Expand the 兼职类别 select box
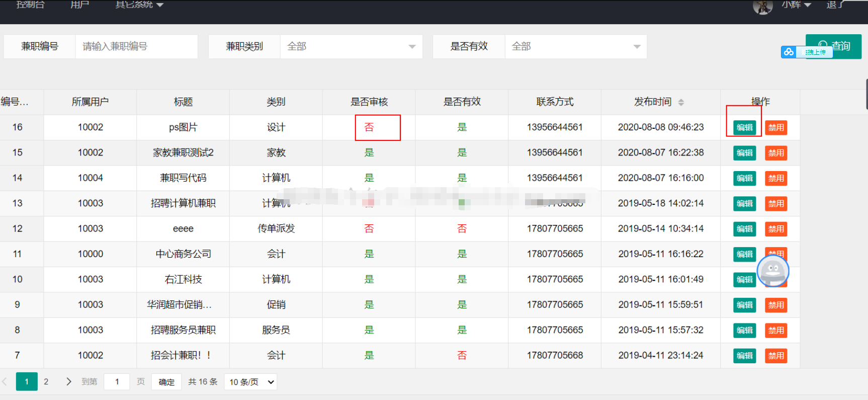The image size is (868, 400). click(351, 46)
